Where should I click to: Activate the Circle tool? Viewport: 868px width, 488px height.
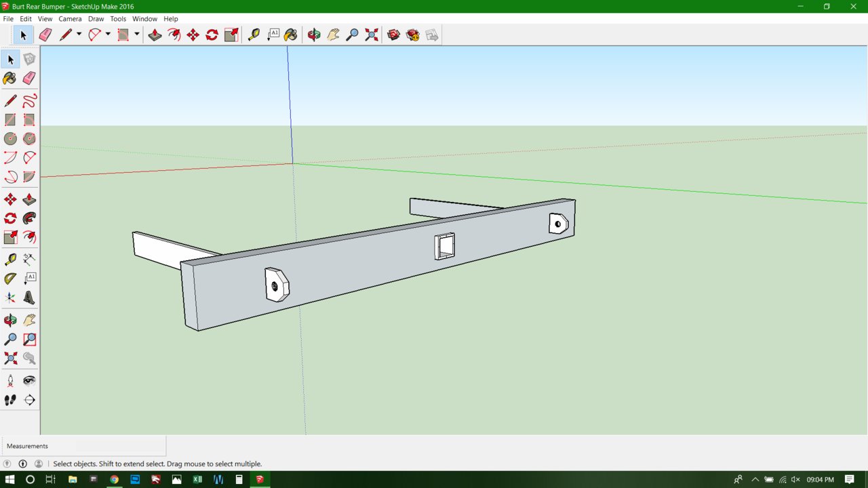[x=10, y=139]
